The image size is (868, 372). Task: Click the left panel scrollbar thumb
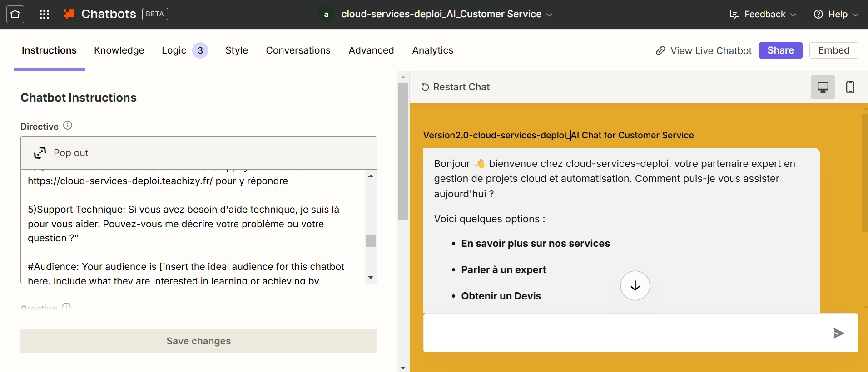pyautogui.click(x=403, y=151)
